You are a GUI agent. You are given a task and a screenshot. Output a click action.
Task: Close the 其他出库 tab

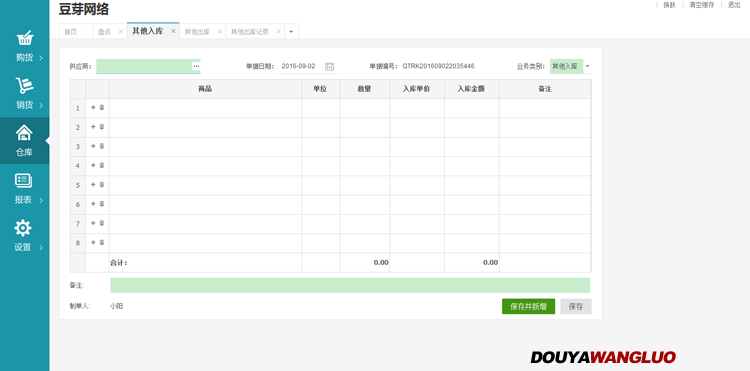pos(220,32)
